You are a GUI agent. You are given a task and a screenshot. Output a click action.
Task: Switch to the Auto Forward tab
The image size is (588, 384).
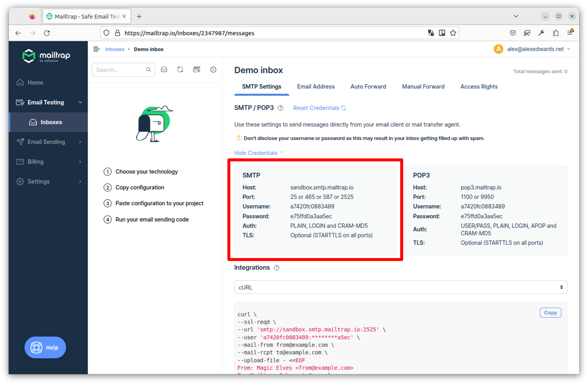pos(368,87)
